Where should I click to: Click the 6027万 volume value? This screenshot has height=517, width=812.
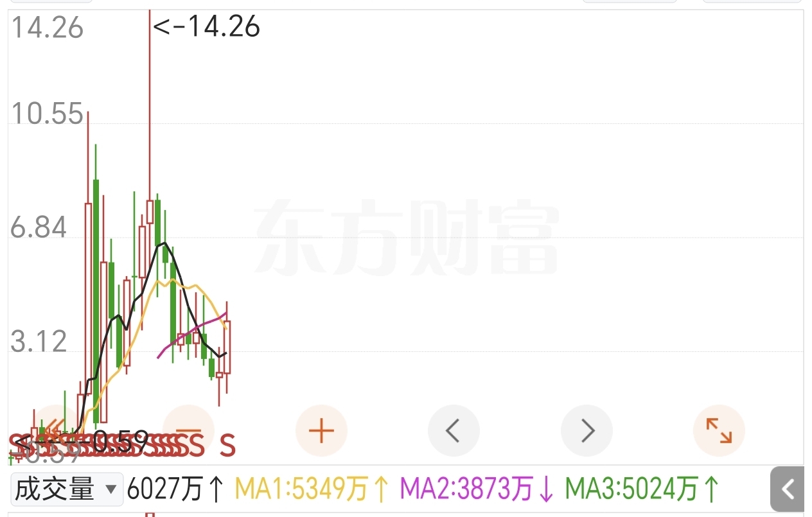(176, 490)
